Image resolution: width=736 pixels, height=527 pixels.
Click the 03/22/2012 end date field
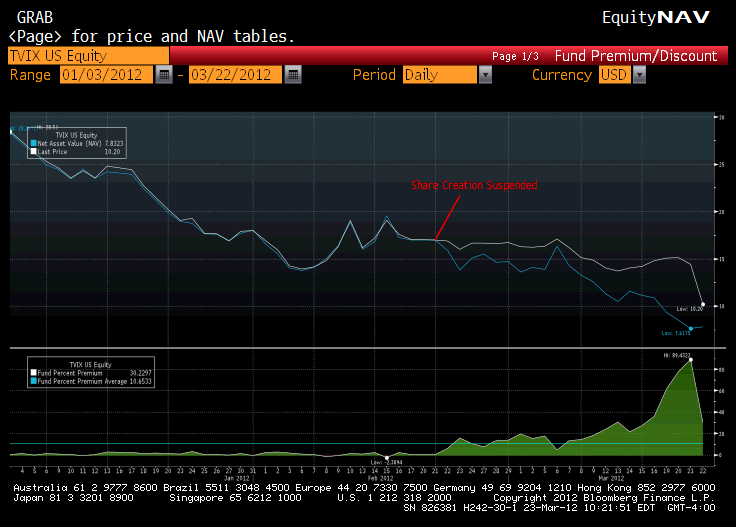tap(235, 75)
